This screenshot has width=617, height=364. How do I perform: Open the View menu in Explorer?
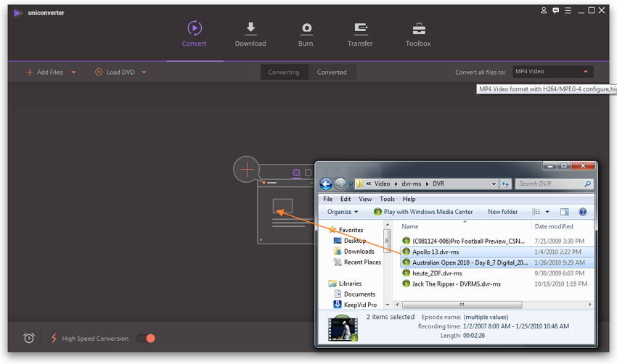(365, 199)
